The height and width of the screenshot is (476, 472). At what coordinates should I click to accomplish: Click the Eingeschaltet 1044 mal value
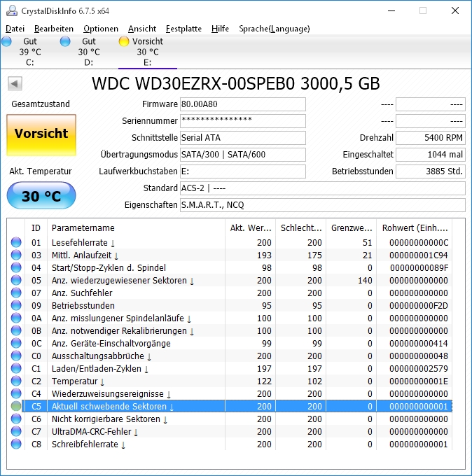click(431, 155)
